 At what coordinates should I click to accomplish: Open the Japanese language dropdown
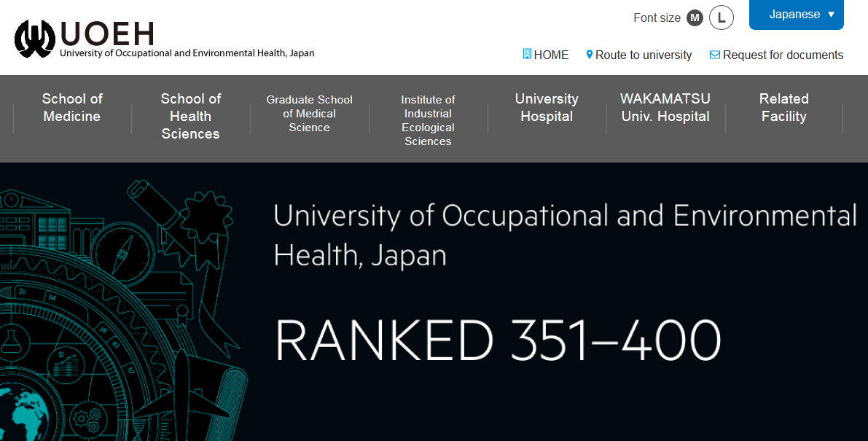[796, 15]
